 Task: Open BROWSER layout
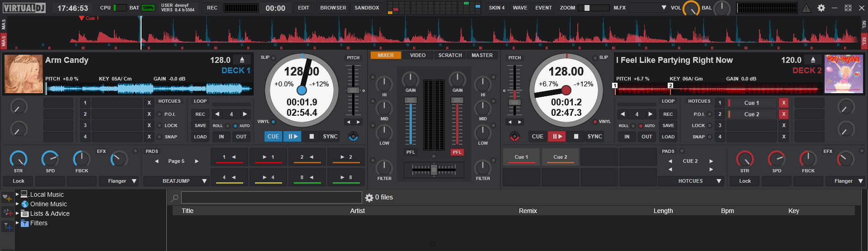(x=333, y=8)
